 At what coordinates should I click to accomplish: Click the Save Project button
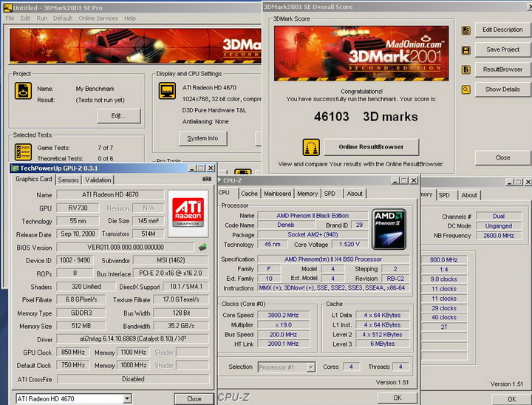pyautogui.click(x=502, y=50)
